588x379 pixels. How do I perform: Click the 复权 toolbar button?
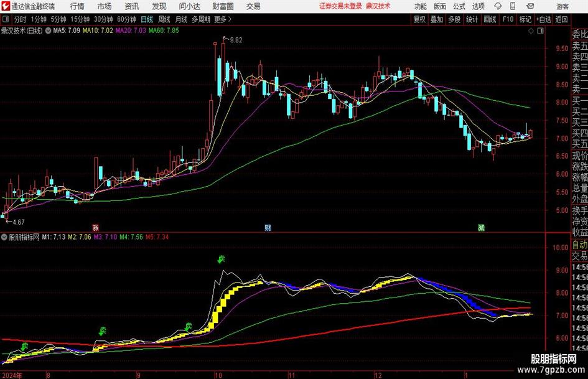[x=419, y=19]
